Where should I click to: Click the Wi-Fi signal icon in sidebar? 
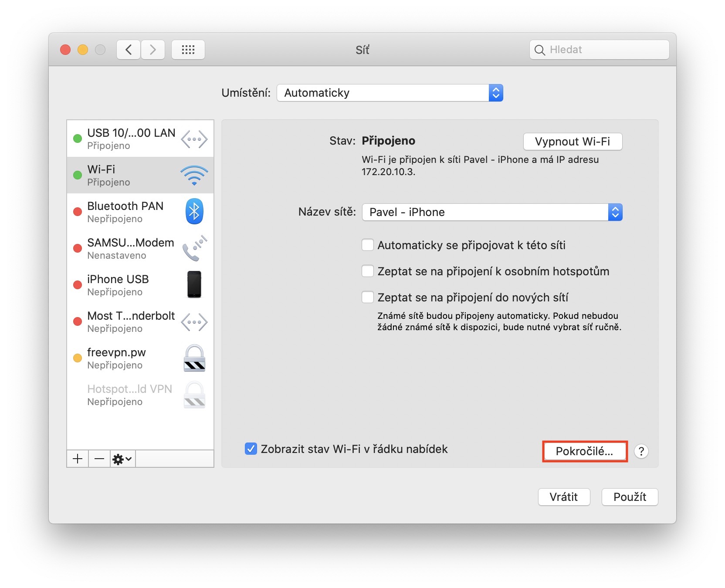coord(194,176)
